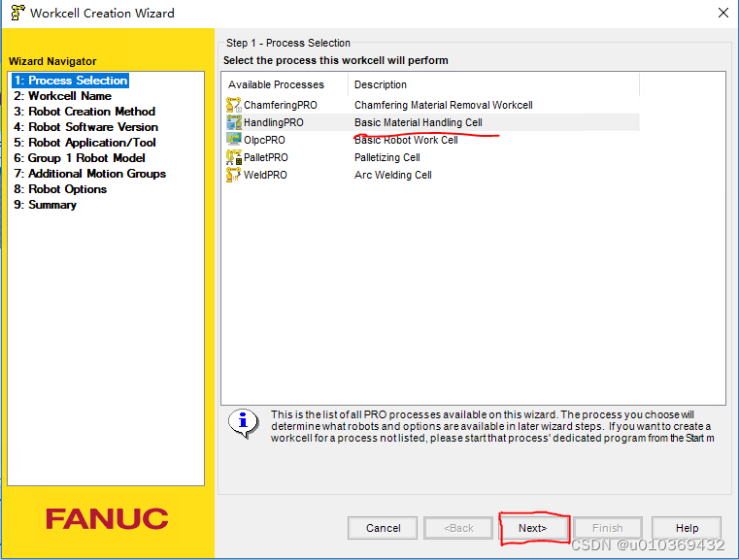
Task: Click the FANUC logo
Action: (107, 518)
